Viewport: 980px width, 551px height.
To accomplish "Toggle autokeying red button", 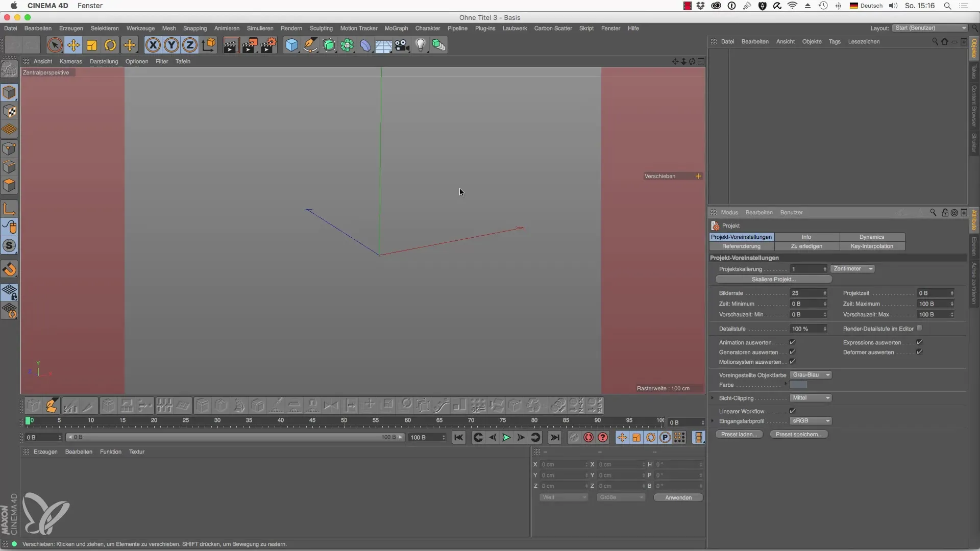I will coord(589,437).
